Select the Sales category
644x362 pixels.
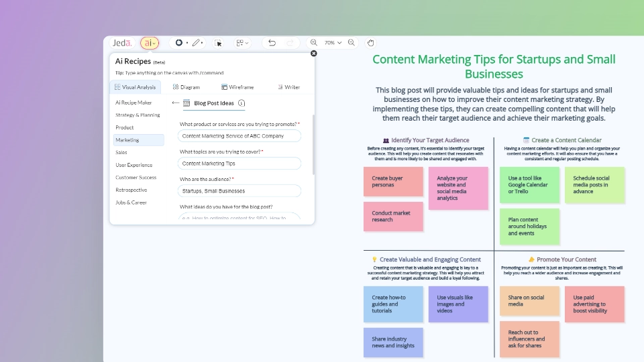click(121, 152)
